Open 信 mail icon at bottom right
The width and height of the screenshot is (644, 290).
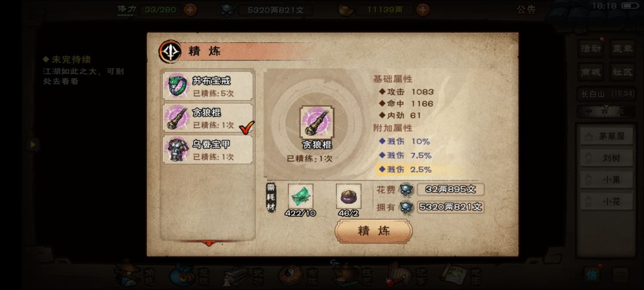pyautogui.click(x=592, y=275)
